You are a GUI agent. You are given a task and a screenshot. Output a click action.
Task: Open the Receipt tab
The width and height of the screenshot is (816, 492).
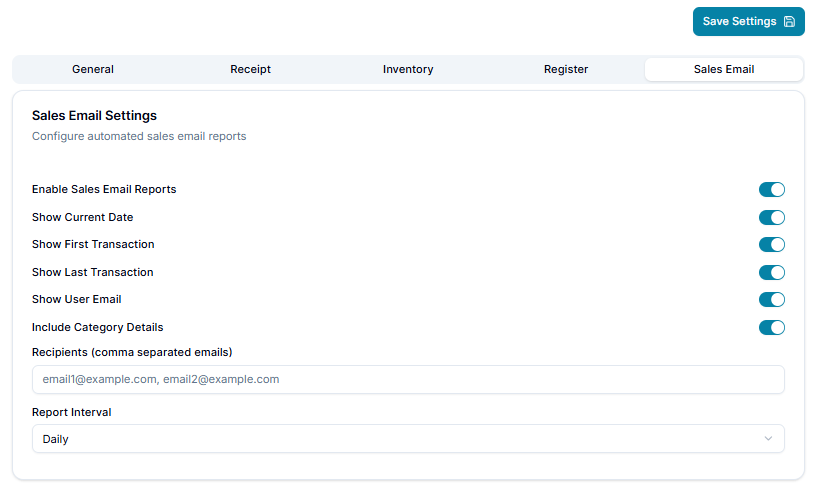tap(250, 69)
